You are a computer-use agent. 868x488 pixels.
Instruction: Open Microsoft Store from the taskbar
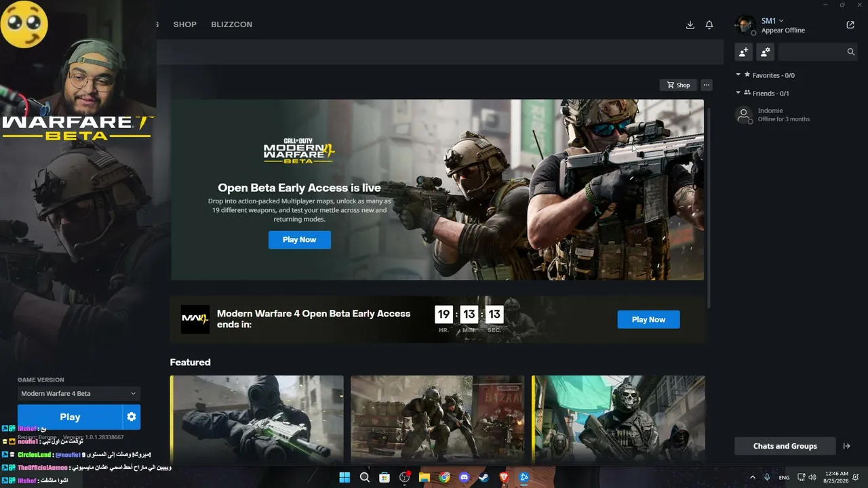point(384,477)
